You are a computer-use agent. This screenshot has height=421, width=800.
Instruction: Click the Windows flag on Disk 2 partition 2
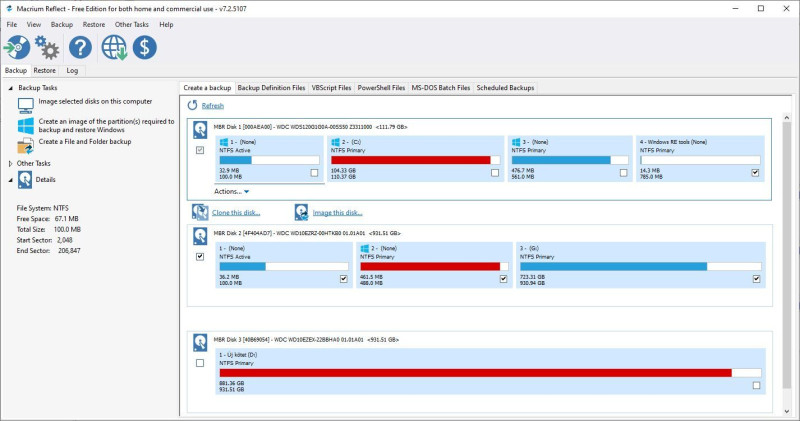point(364,248)
